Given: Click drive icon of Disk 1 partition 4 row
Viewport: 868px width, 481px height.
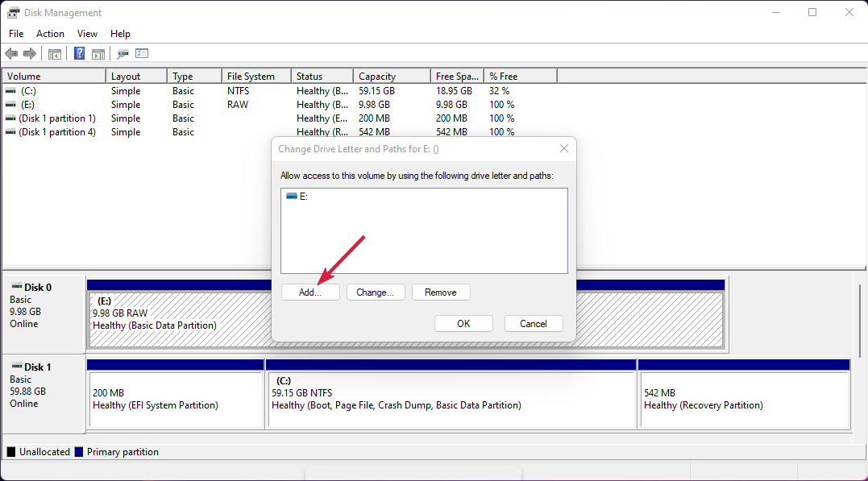Looking at the screenshot, I should tap(10, 132).
